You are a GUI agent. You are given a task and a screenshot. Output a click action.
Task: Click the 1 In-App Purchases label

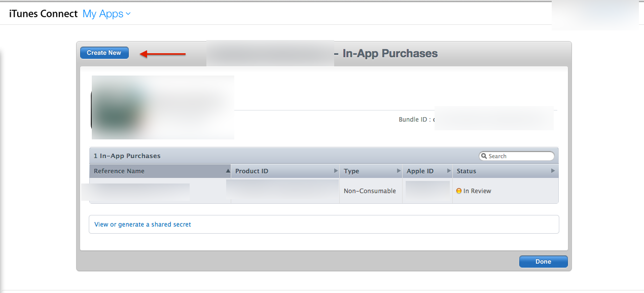127,156
